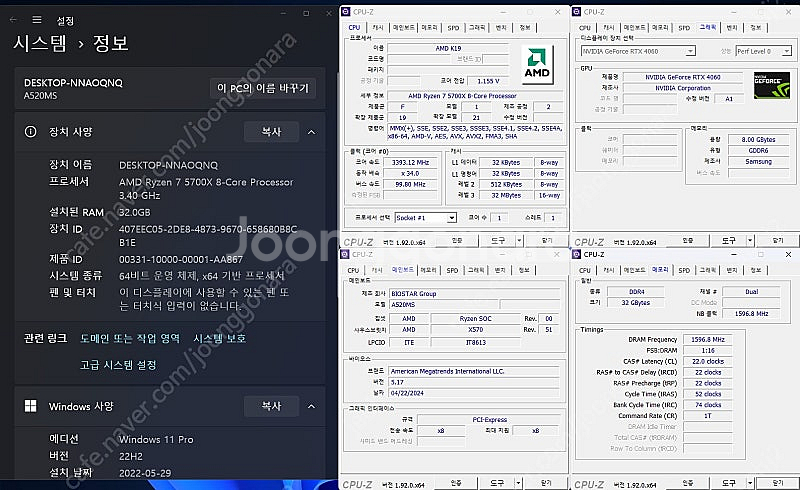Image resolution: width=800 pixels, height=490 pixels.
Task: Open the Socket #1 processor selection dropdown
Action: [x=452, y=218]
